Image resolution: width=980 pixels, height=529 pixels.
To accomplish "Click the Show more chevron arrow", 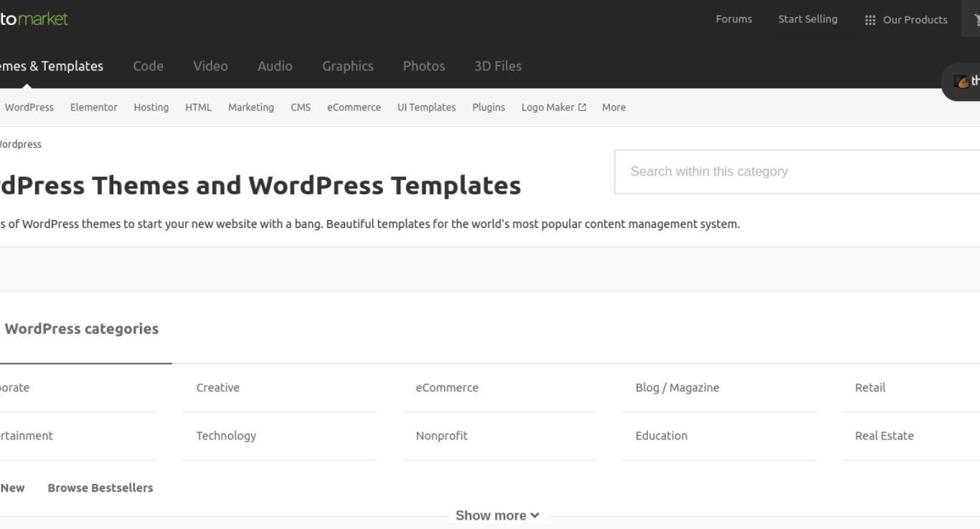I will (534, 515).
